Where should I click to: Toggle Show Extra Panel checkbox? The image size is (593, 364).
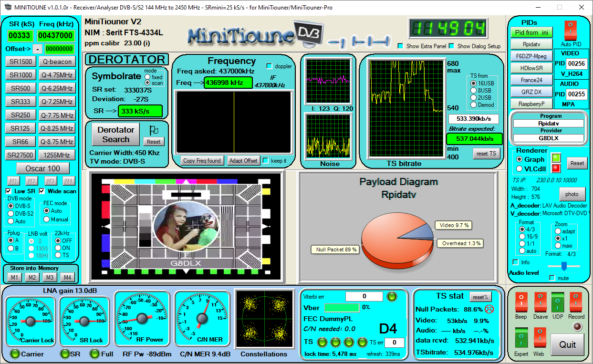coord(400,46)
